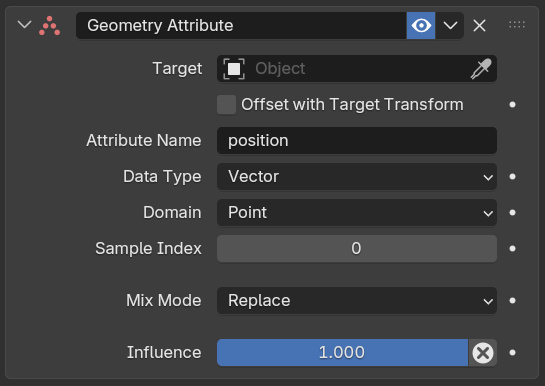545x386 pixels.
Task: Open the Target object selector
Action: (357, 68)
